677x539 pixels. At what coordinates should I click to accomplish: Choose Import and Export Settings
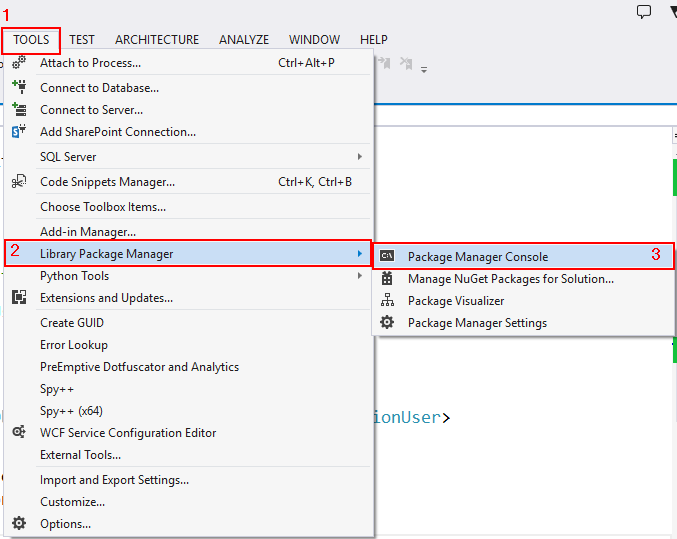(114, 480)
